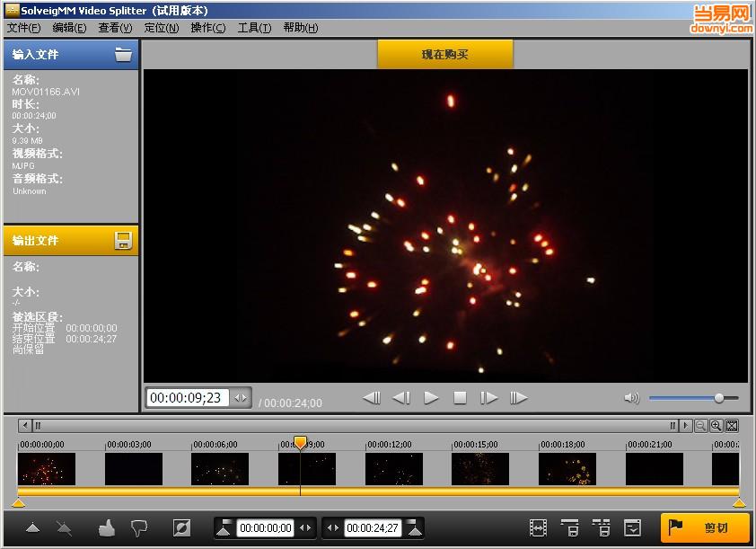Screen dimensions: 756x549
Task: Mute audio with the speaker icon
Action: [x=631, y=398]
